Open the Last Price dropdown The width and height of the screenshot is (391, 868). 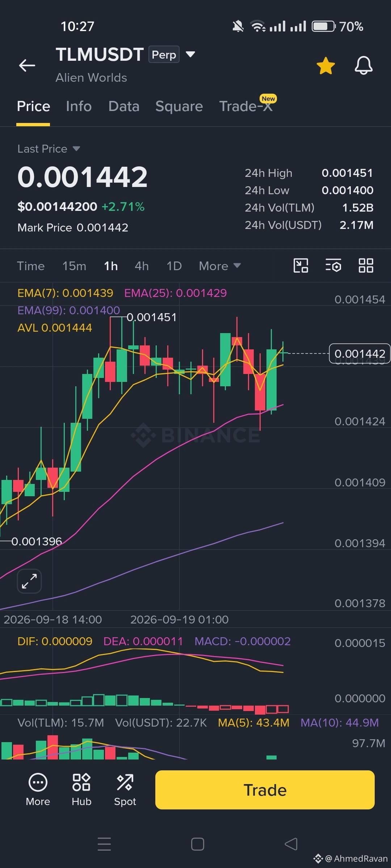49,149
